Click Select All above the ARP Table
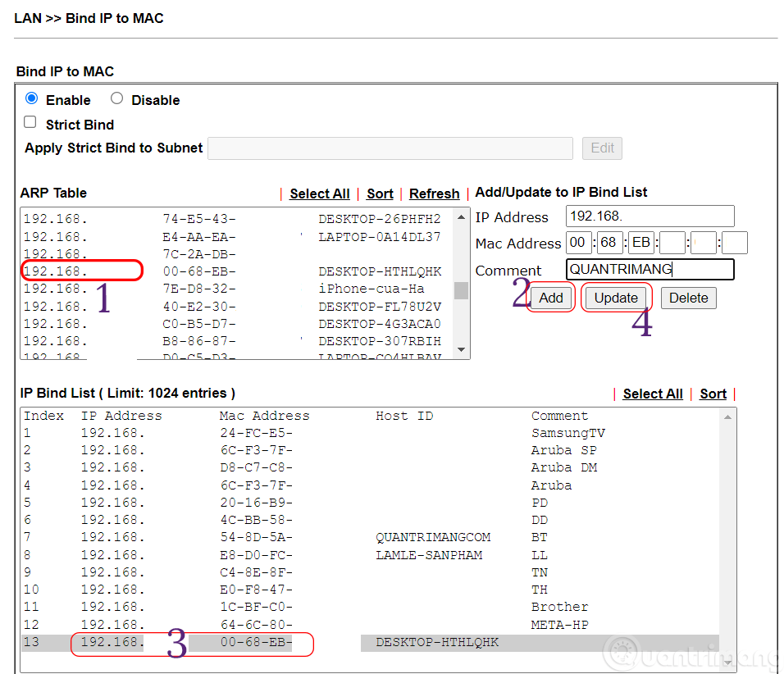 [x=319, y=194]
